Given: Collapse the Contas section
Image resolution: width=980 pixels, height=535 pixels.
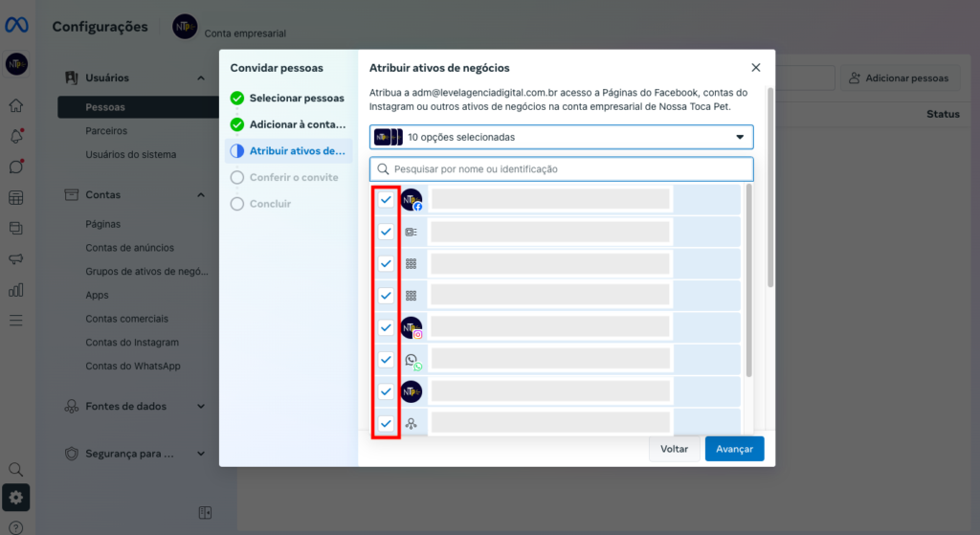Looking at the screenshot, I should (201, 195).
